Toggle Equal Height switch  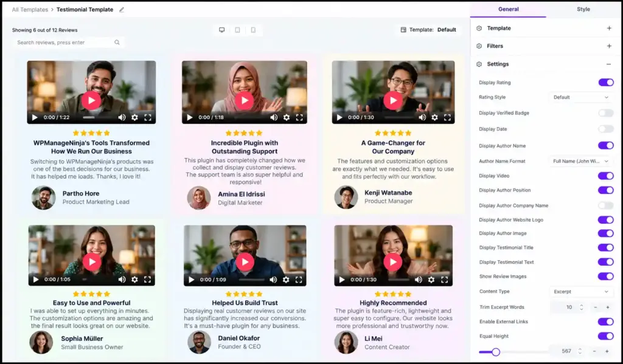[606, 336]
